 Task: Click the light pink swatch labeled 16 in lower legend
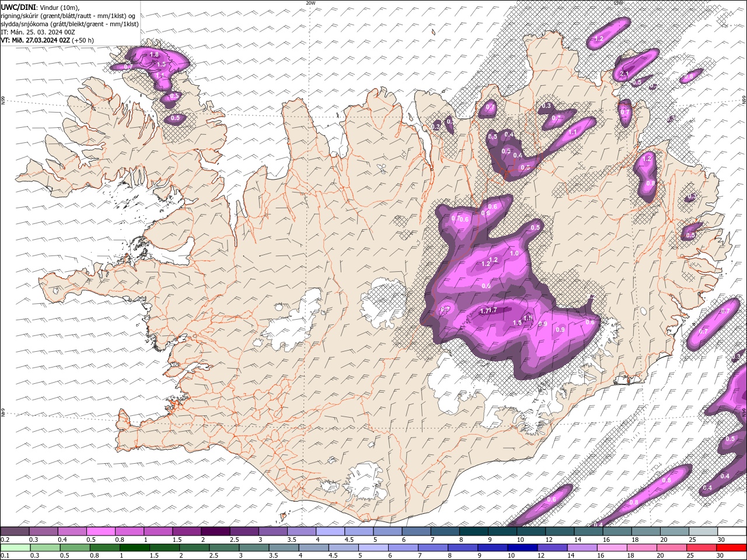[x=612, y=547]
